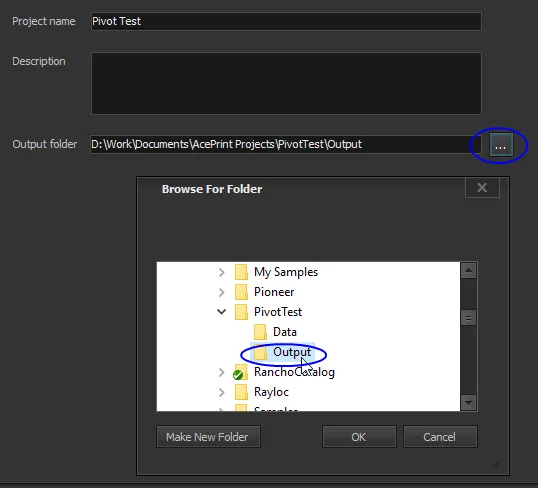Click inside the Description text area
Image resolution: width=538 pixels, height=488 pixels.
pos(286,83)
